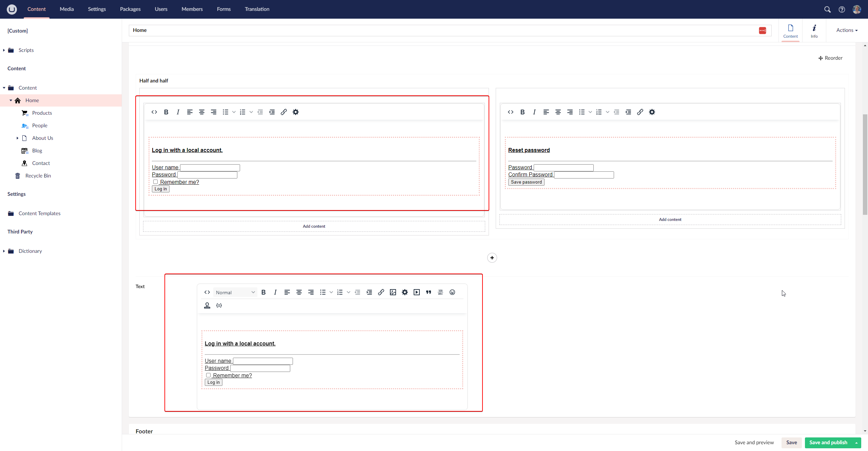
Task: Insert a link in the Text editor
Action: (x=381, y=292)
